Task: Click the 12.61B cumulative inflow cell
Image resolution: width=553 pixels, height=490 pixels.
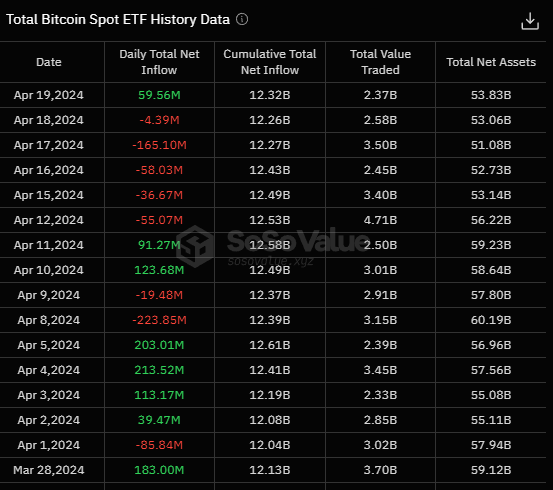Action: coord(270,345)
